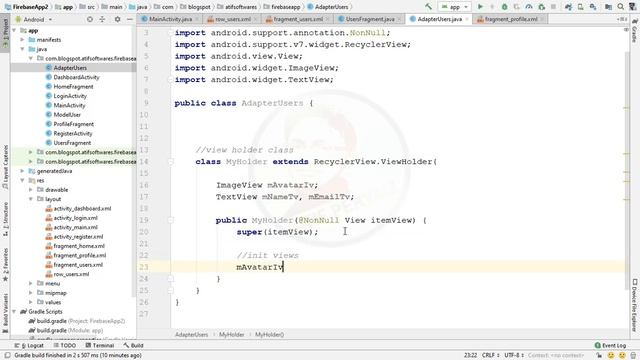Screen dimensions: 640x360
Task: Click the happy smiley feedback icon
Action: 611,356
